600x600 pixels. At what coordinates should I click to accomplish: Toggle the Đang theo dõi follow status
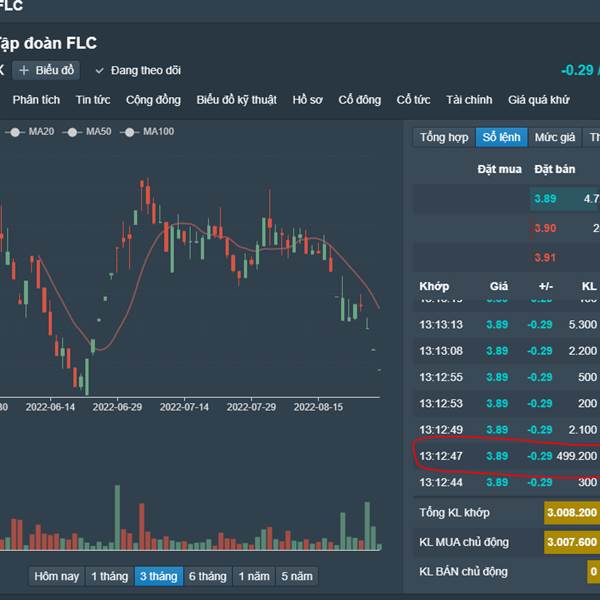(138, 70)
